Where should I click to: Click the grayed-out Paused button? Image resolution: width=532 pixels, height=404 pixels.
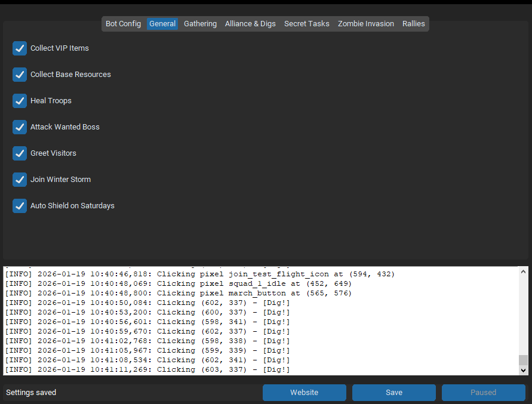click(x=483, y=393)
